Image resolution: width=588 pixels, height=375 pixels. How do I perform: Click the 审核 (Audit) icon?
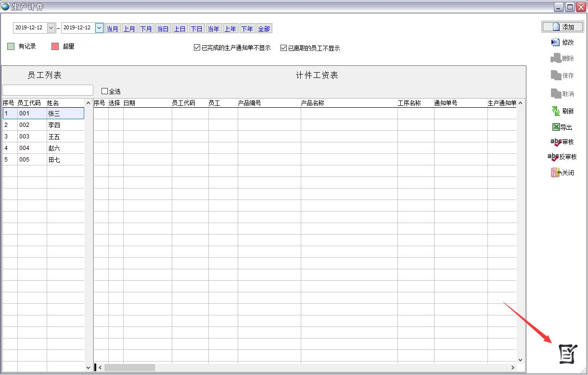[x=556, y=142]
